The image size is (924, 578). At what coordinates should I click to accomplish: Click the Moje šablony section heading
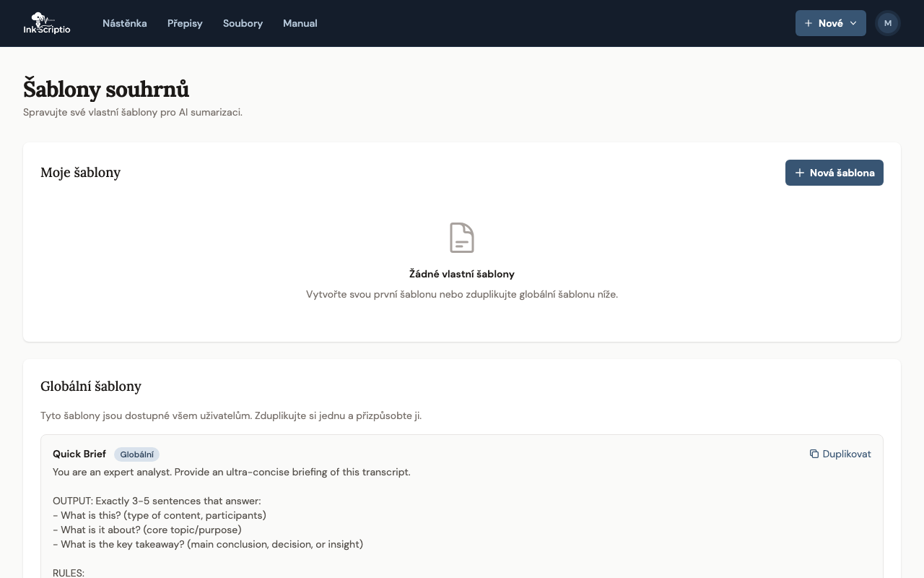point(80,173)
